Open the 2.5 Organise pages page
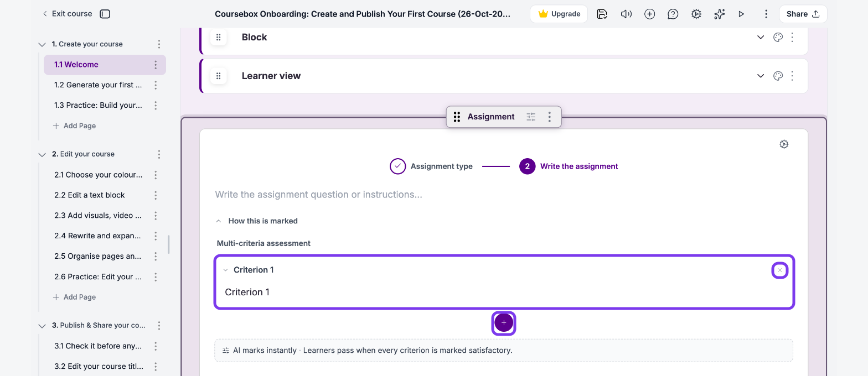Viewport: 868px width, 376px height. [98, 257]
